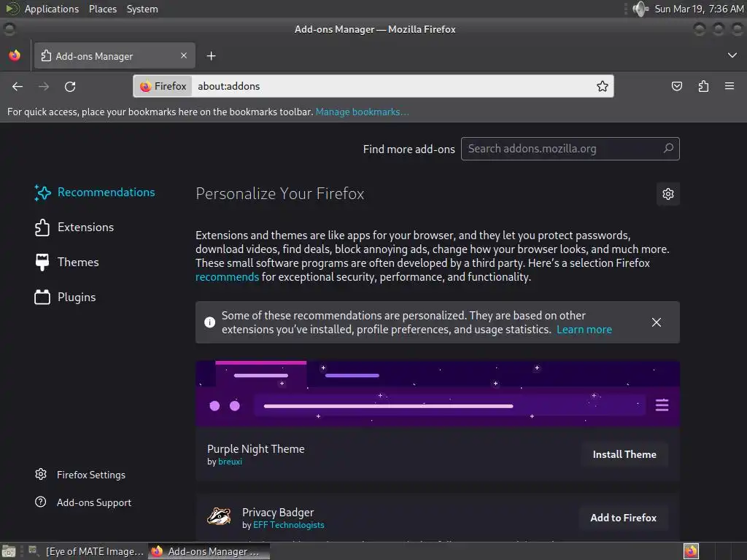Open tools for all add-ons gear menu
Viewport: 747px width, 560px height.
coord(668,194)
